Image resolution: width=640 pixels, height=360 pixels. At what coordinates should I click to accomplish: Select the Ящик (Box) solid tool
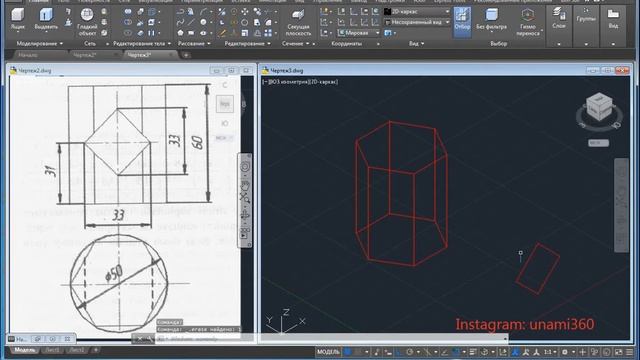18,19
